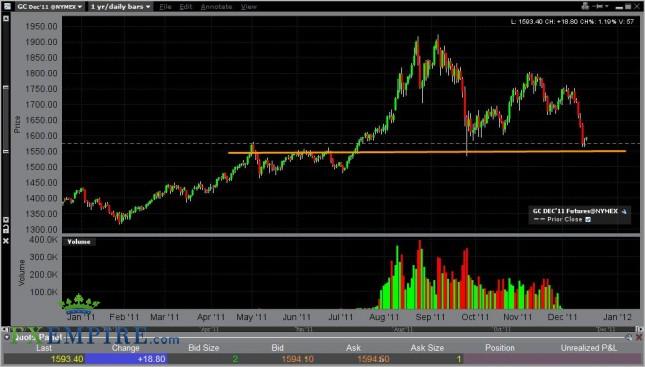
Task: Click the 1300.00 price axis label
Action: [41, 230]
